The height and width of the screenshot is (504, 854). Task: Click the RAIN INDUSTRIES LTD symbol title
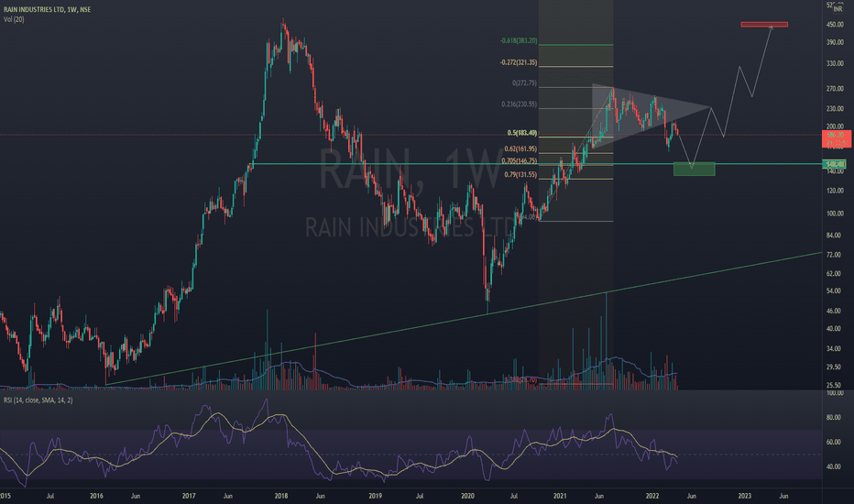pyautogui.click(x=47, y=10)
